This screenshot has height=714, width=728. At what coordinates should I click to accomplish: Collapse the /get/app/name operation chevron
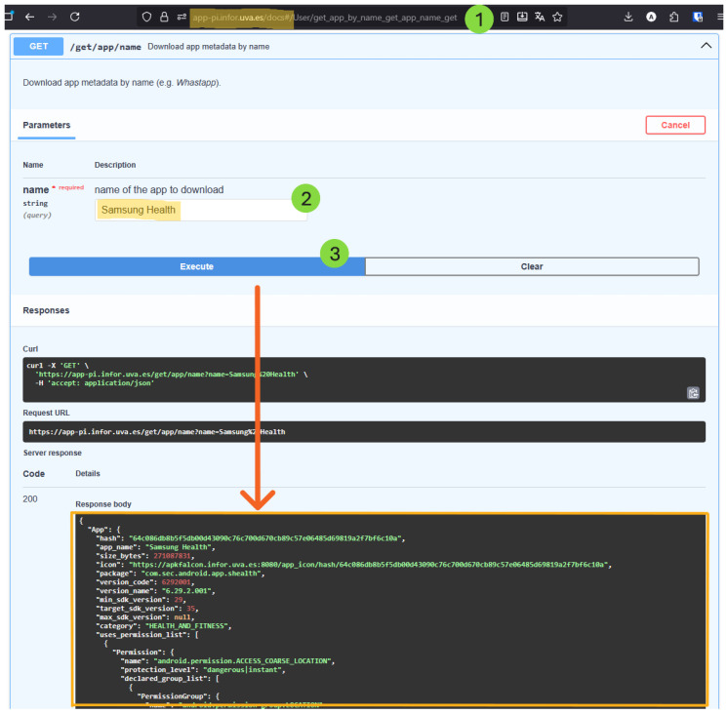[706, 46]
